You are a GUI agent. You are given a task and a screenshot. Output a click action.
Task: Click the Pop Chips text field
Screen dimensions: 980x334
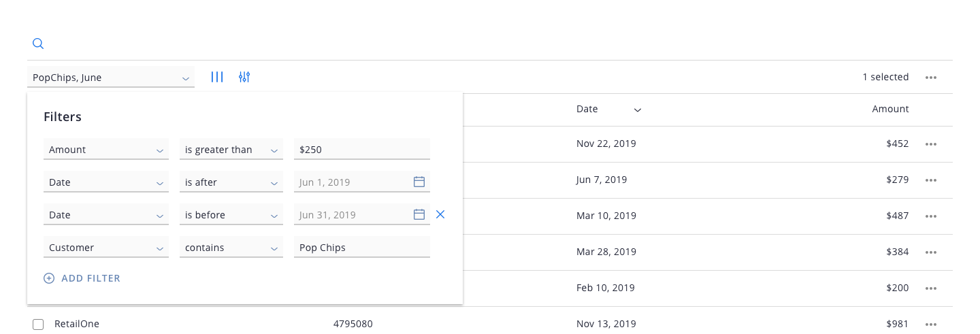[x=362, y=248]
